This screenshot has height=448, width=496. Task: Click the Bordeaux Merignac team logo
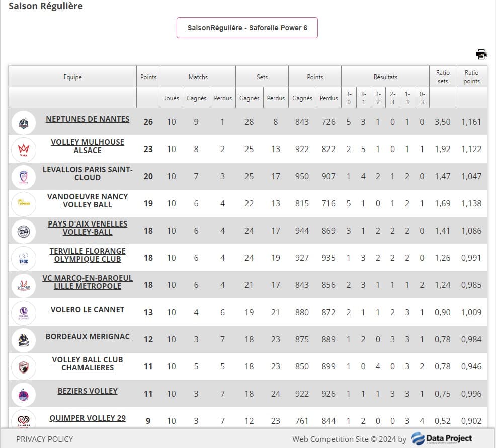pyautogui.click(x=24, y=340)
